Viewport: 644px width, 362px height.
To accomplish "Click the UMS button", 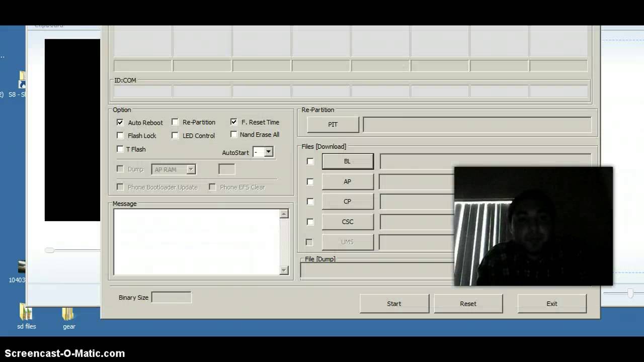I will point(348,242).
